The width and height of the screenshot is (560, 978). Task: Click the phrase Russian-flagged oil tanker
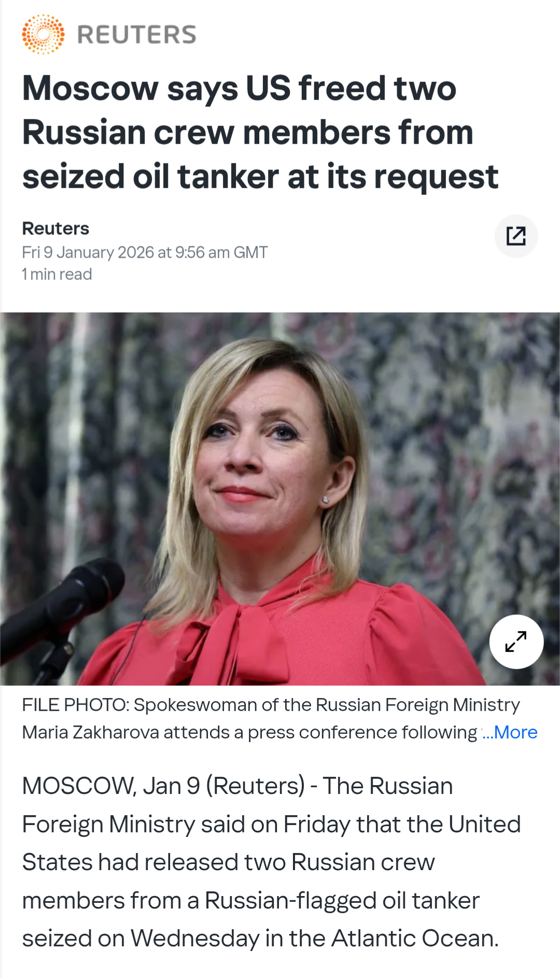pos(342,901)
